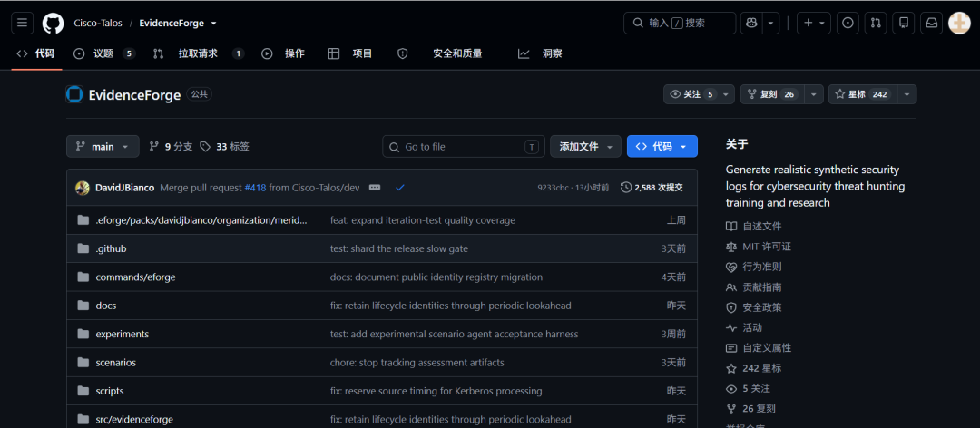Open the issues circle icon in header
Screen dimensions: 980x428
coord(848,23)
